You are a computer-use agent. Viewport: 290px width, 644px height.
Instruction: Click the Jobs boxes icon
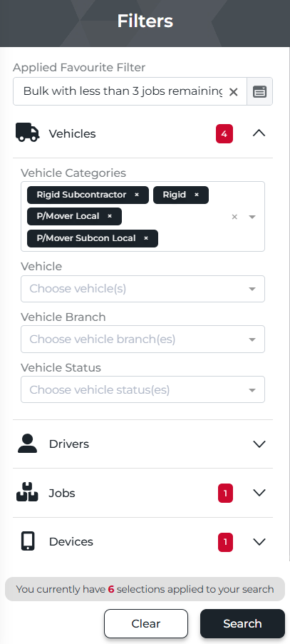pyautogui.click(x=27, y=492)
